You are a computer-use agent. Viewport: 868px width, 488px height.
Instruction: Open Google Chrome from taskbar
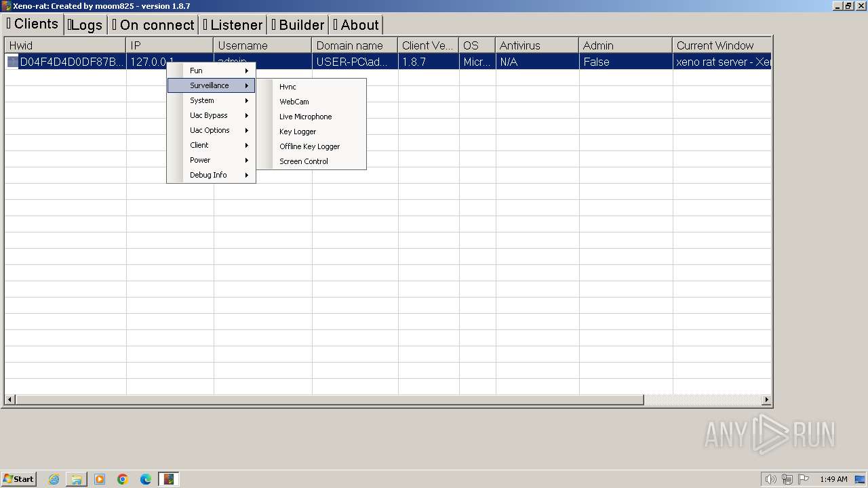(x=123, y=479)
